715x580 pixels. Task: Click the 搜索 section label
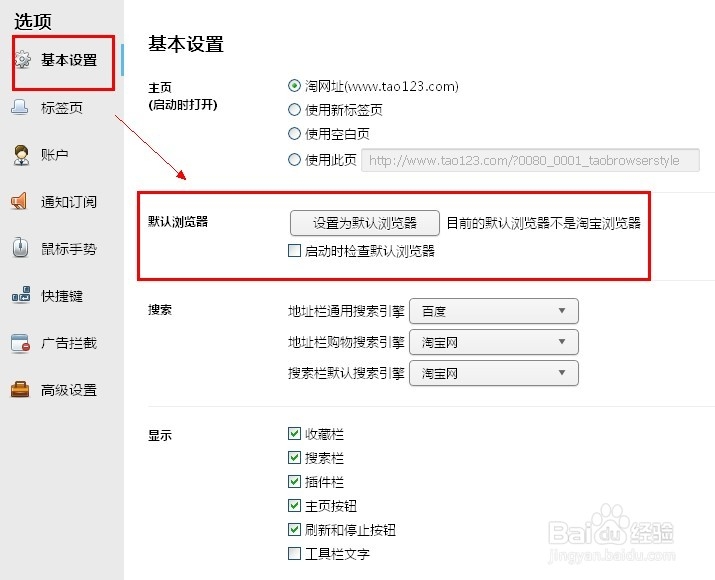point(160,310)
